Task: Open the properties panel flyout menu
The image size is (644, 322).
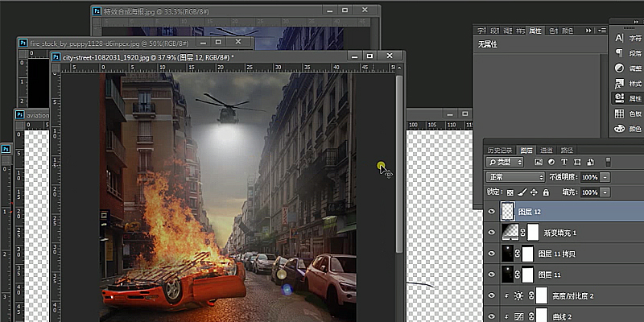Action: [602, 31]
